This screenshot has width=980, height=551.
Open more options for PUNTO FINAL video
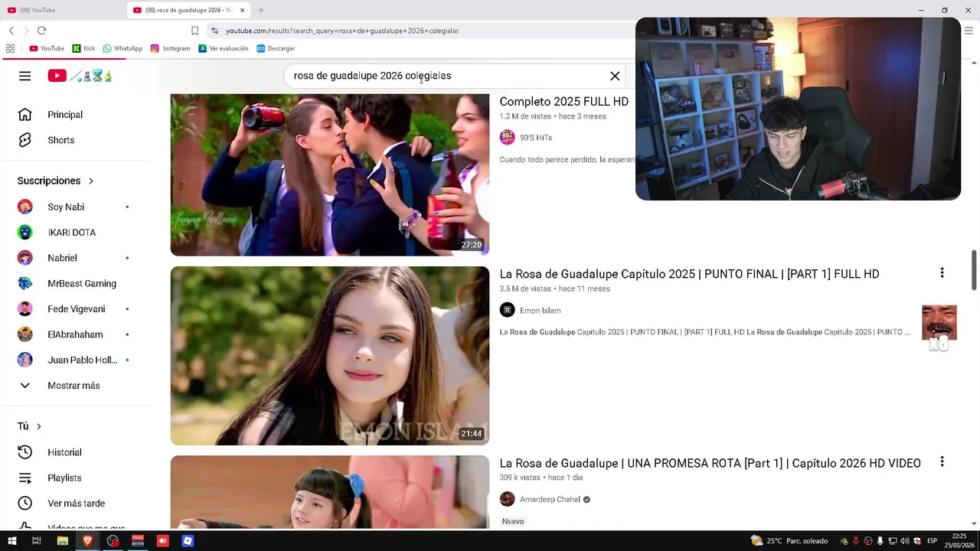pos(942,273)
